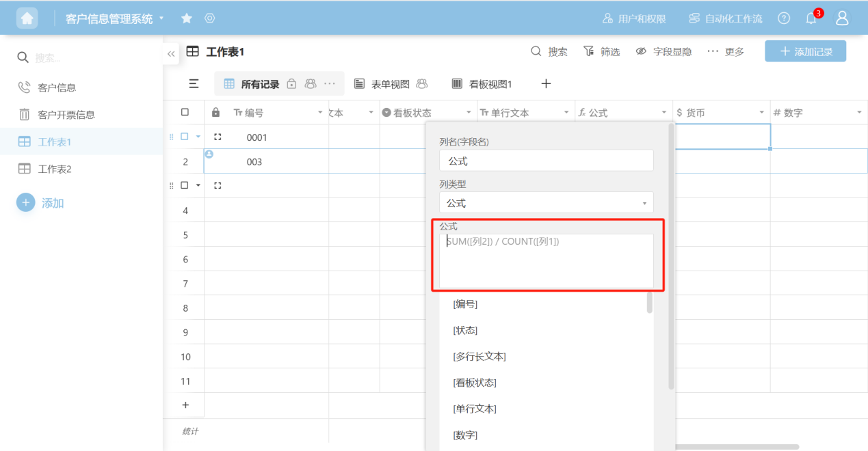Expand the 货币 column header dropdown arrow
868x451 pixels.
coord(762,113)
